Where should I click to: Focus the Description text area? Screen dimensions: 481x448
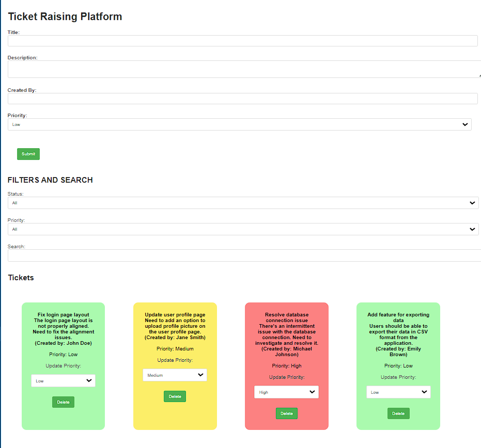pyautogui.click(x=243, y=69)
